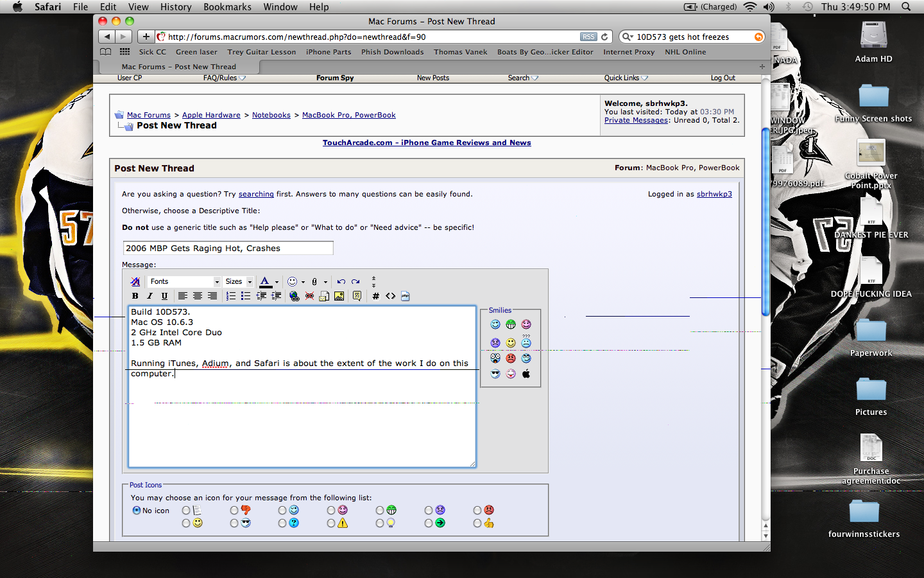Select the thumbs up post icon radio

pos(477,523)
